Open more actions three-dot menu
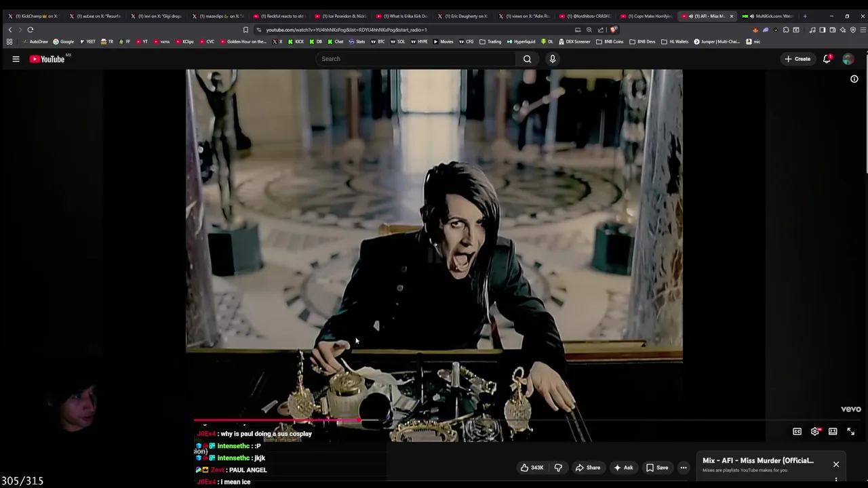This screenshot has width=868, height=488. point(684,468)
